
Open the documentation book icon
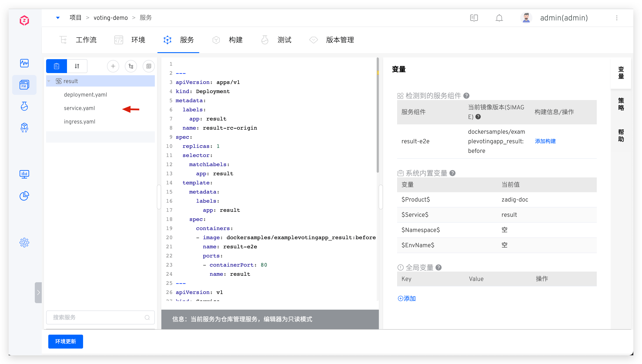[474, 18]
